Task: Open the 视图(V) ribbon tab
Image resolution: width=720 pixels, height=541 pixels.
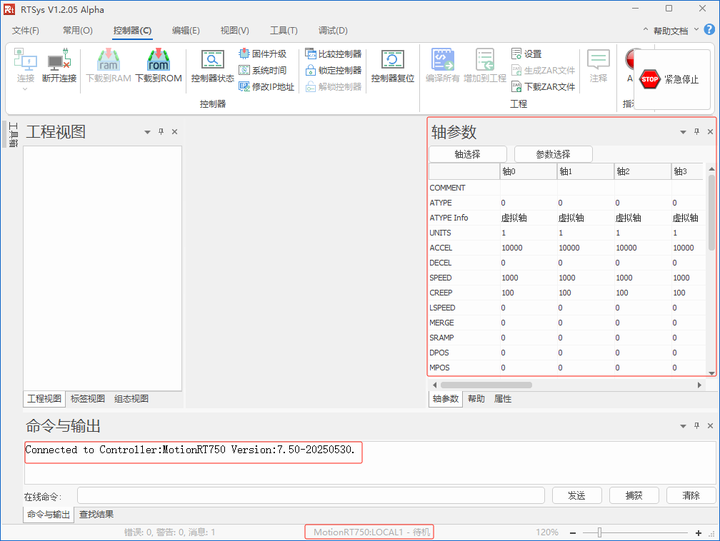Action: [x=235, y=30]
